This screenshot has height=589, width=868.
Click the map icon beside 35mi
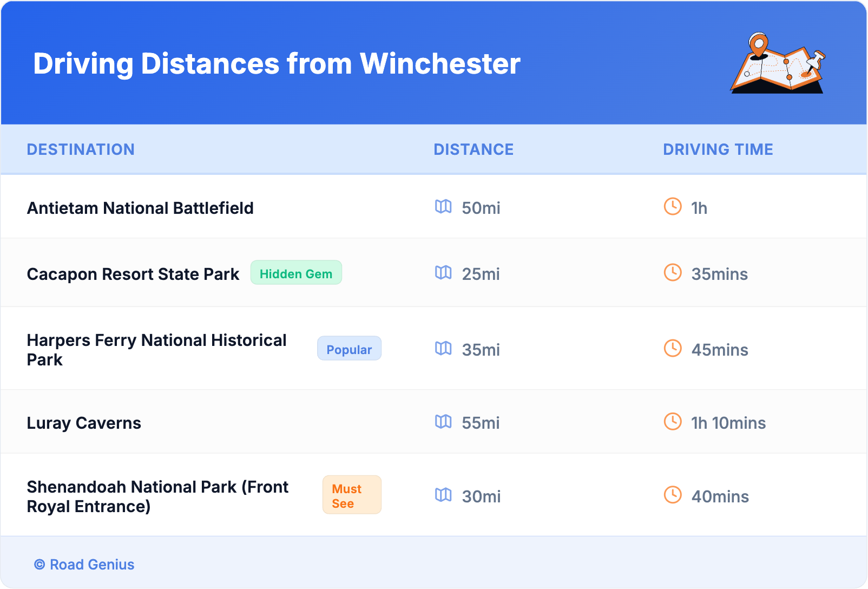pyautogui.click(x=443, y=349)
